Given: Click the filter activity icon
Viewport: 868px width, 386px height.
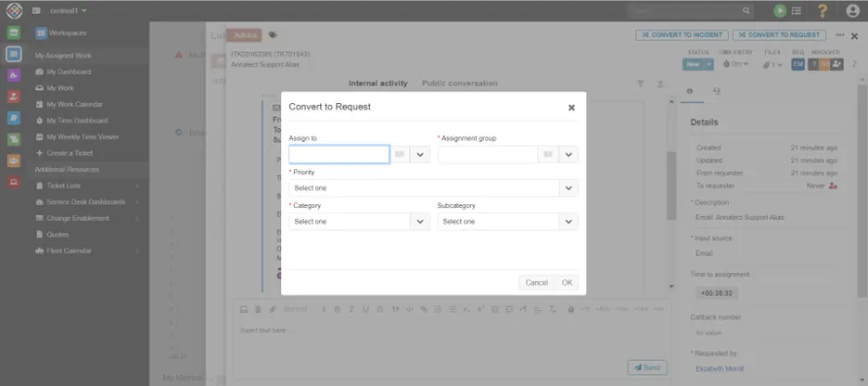Looking at the screenshot, I should pyautogui.click(x=641, y=84).
